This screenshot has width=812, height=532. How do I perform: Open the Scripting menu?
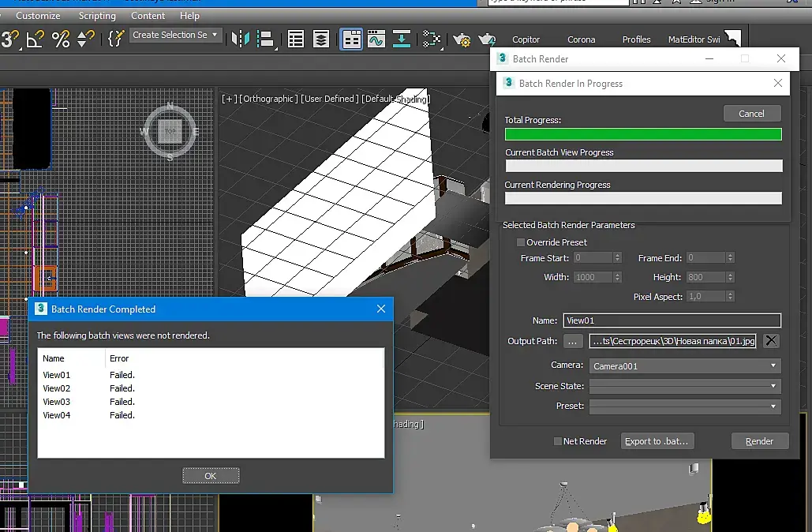97,16
